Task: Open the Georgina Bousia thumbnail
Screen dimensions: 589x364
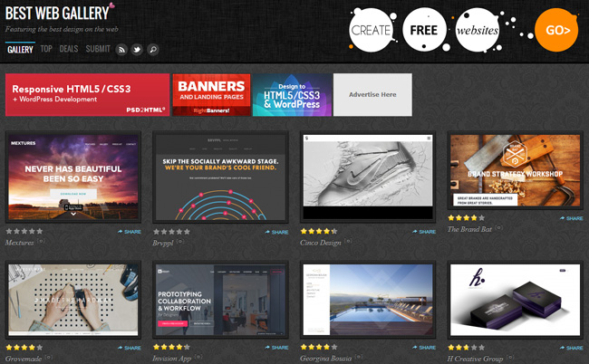Action: pos(368,300)
